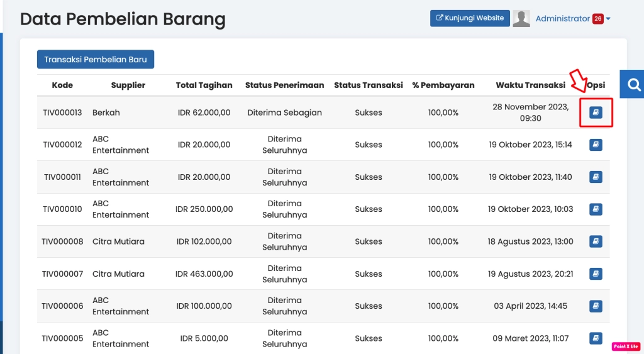The image size is (644, 354).
Task: Open detail icon for transaction TIV000010
Action: coord(596,209)
